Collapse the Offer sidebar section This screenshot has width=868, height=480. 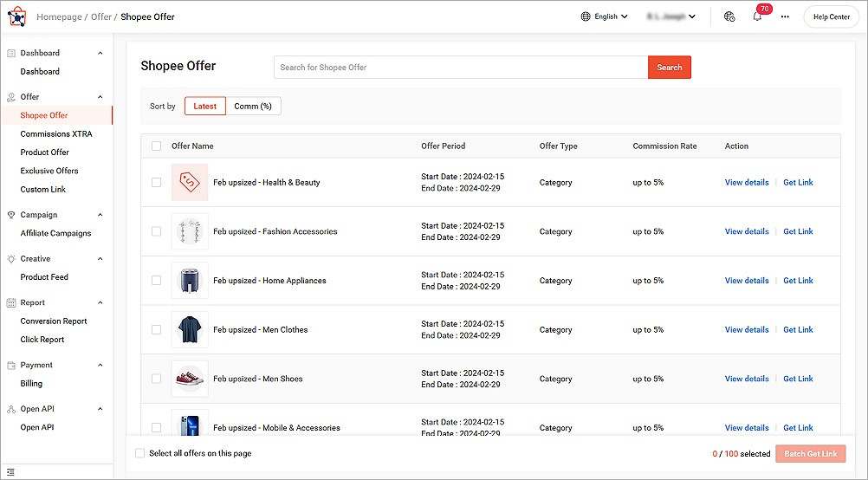(100, 97)
